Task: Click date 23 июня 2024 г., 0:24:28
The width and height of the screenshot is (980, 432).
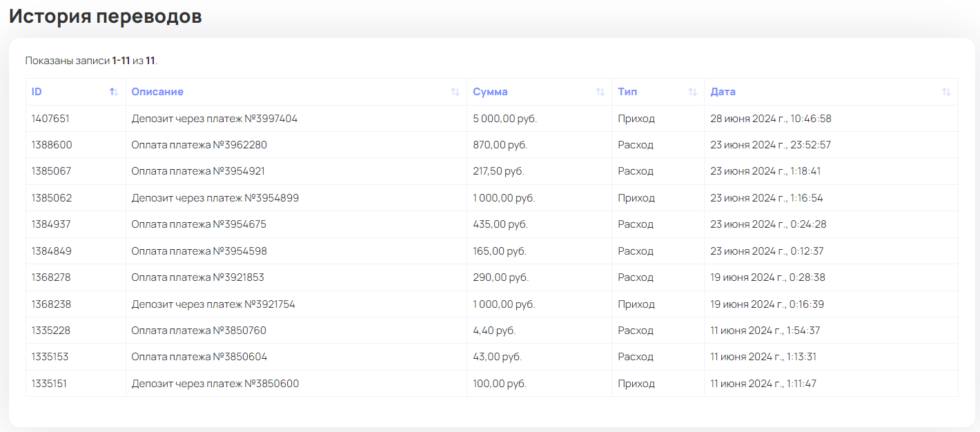Action: 768,224
